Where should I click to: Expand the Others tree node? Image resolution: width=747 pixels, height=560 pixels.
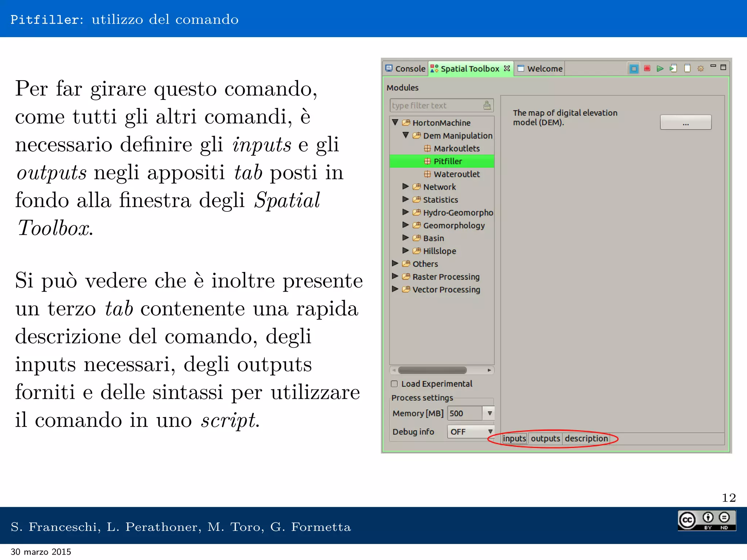pyautogui.click(x=395, y=263)
